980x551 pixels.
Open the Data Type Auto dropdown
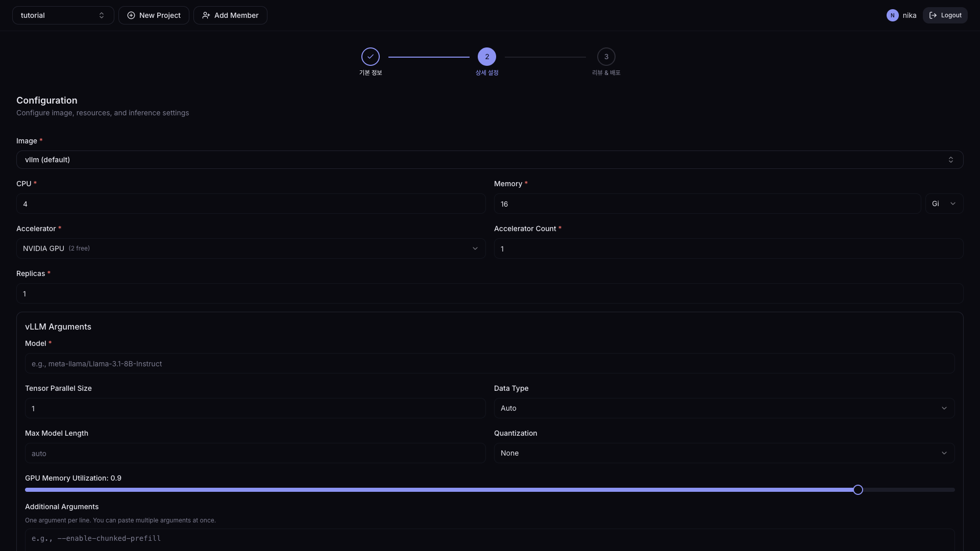click(x=724, y=408)
